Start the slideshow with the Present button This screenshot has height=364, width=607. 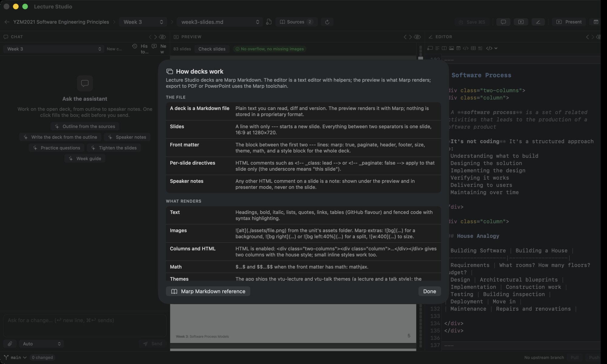pyautogui.click(x=569, y=22)
